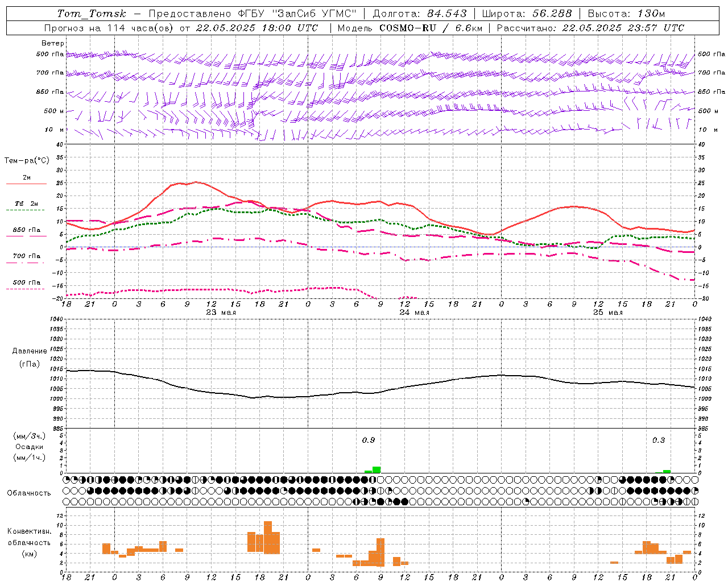
Task: Click the tall green precipitation bar below 0.9
Action: click(x=377, y=470)
